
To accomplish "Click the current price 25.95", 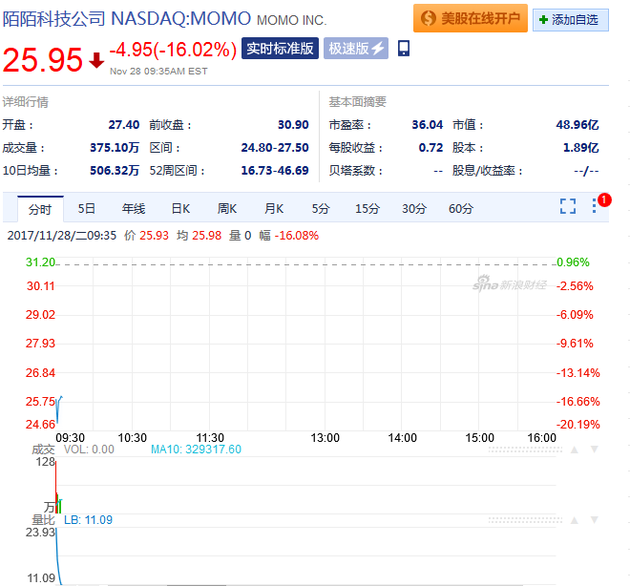I will pos(42,60).
